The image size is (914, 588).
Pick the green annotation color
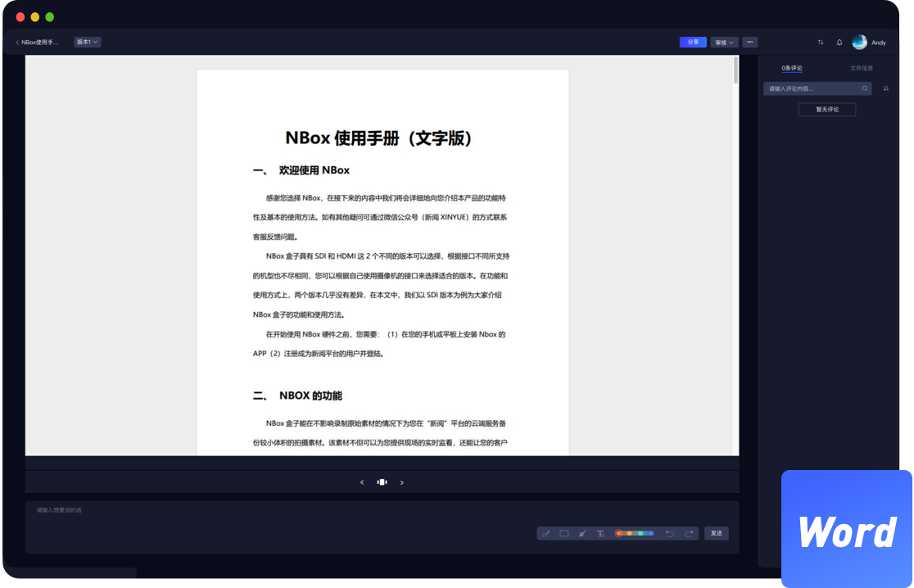click(x=640, y=533)
